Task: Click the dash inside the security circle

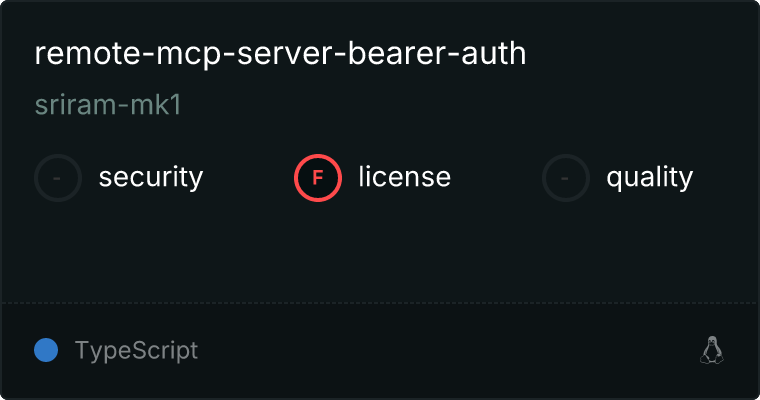Action: pyautogui.click(x=57, y=178)
